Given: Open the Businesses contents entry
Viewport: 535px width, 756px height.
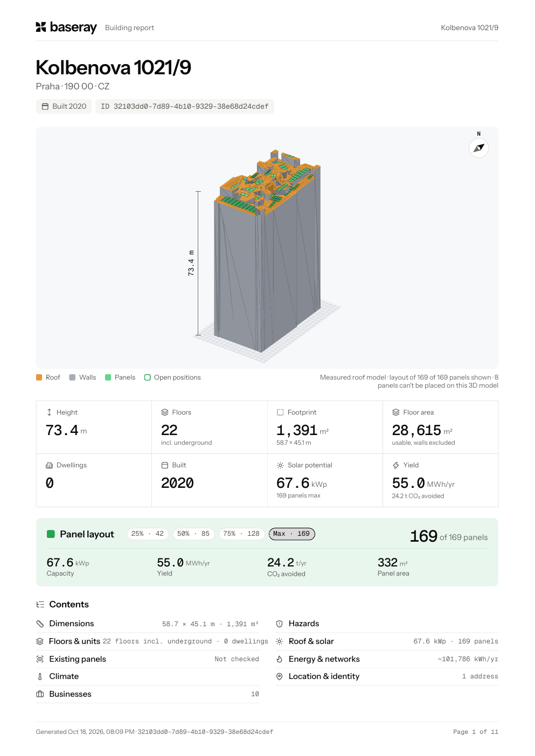Looking at the screenshot, I should (148, 694).
